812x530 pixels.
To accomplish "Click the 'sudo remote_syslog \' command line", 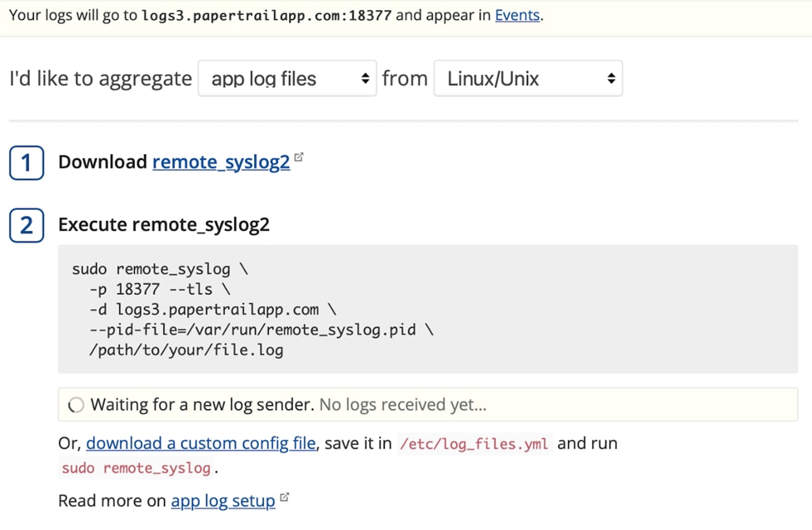I will pos(160,269).
